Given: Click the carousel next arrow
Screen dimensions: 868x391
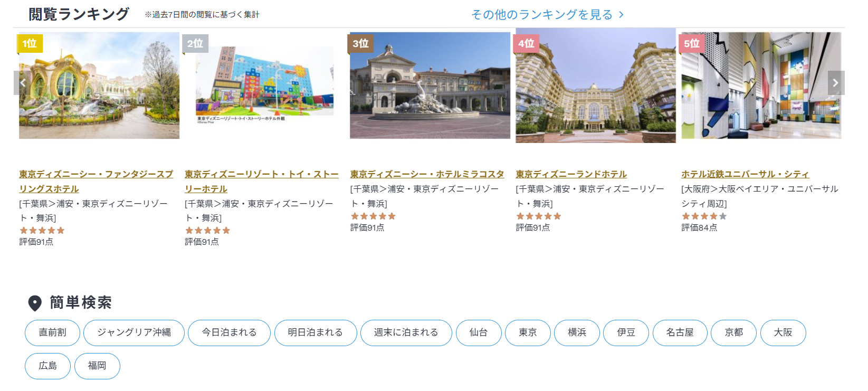Looking at the screenshot, I should click(835, 83).
